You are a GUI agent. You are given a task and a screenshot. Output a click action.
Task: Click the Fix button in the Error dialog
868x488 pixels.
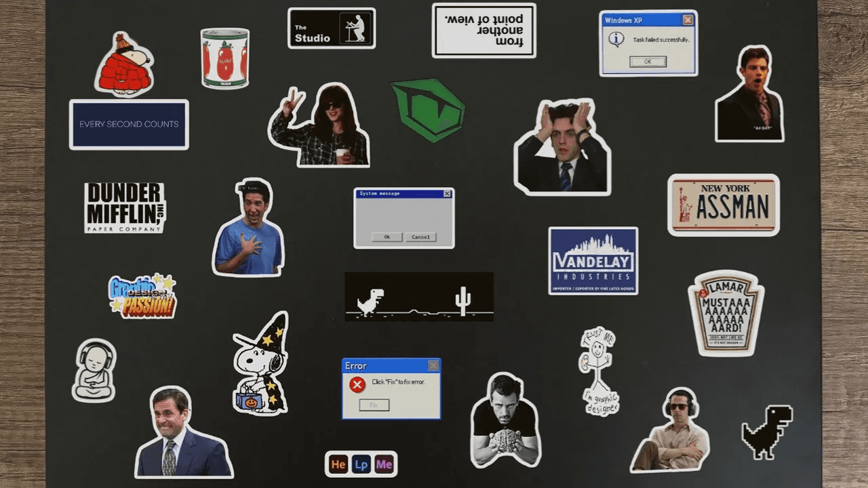(x=374, y=405)
